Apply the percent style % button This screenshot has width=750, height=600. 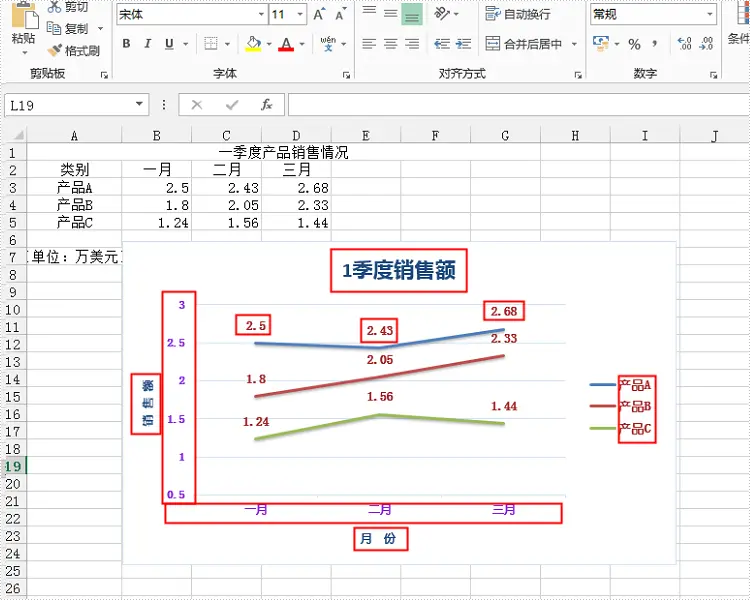[634, 44]
